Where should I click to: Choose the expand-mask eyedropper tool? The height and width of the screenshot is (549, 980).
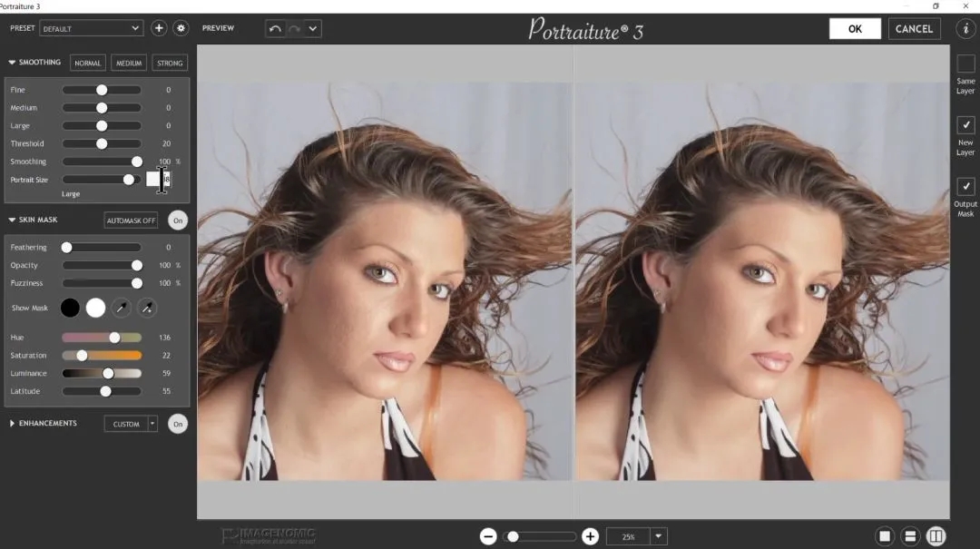(147, 308)
